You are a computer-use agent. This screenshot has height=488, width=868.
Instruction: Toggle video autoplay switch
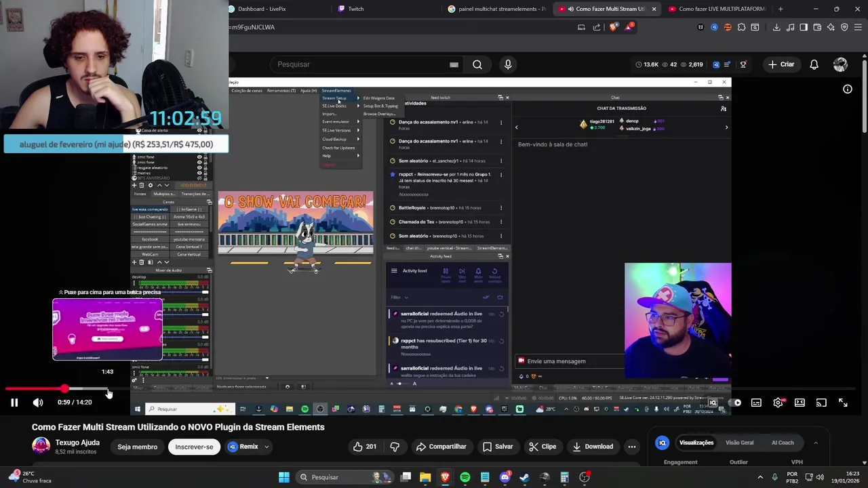[x=734, y=403]
